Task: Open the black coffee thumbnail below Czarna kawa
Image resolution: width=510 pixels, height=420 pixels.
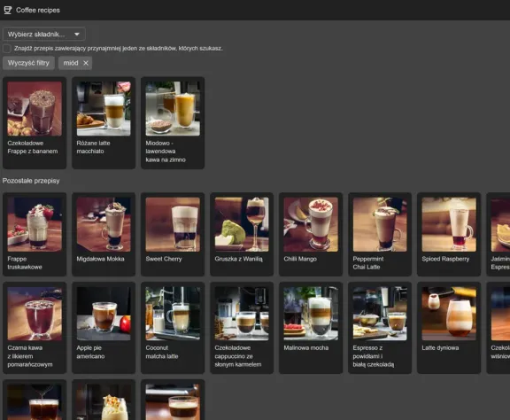Action: [x=35, y=402]
